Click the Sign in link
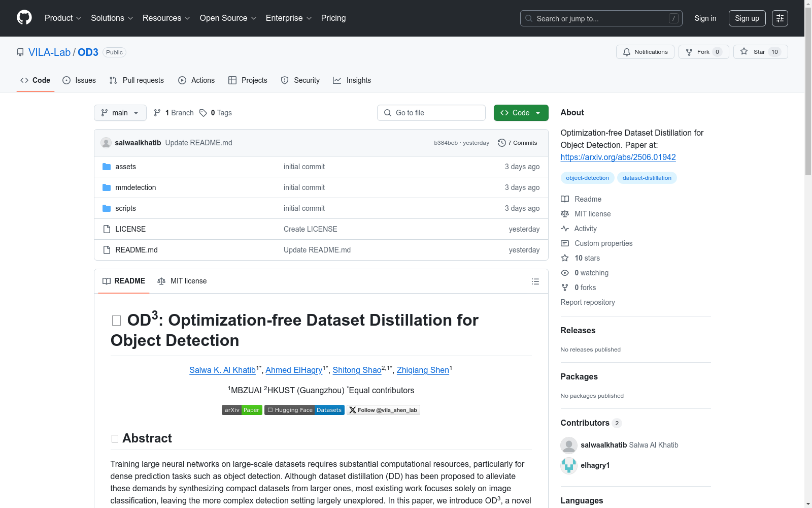The height and width of the screenshot is (508, 812). point(705,18)
